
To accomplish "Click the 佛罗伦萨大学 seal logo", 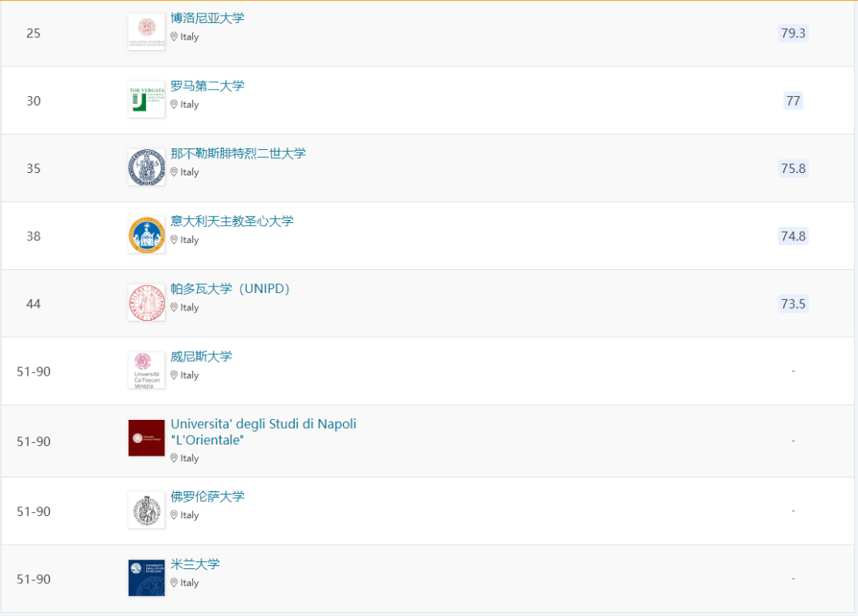I will click(147, 510).
